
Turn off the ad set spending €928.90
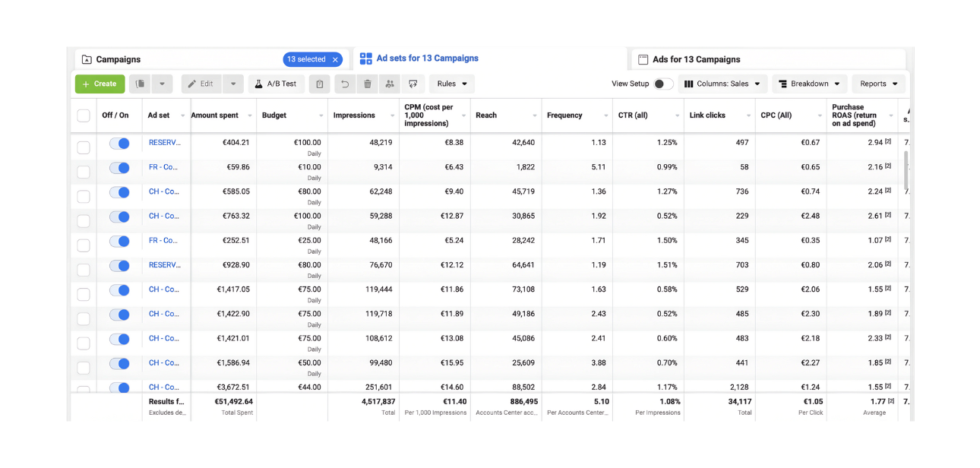[119, 266]
